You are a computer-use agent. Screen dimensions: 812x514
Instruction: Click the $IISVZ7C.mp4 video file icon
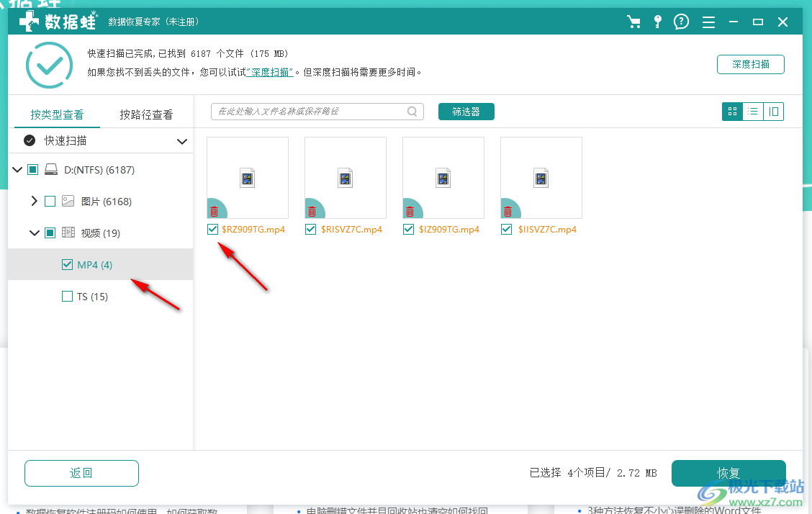[541, 178]
